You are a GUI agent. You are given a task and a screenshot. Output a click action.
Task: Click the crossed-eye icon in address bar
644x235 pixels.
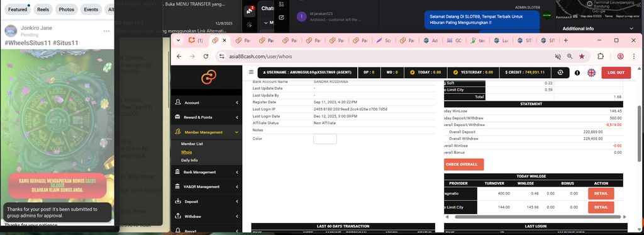click(x=558, y=56)
